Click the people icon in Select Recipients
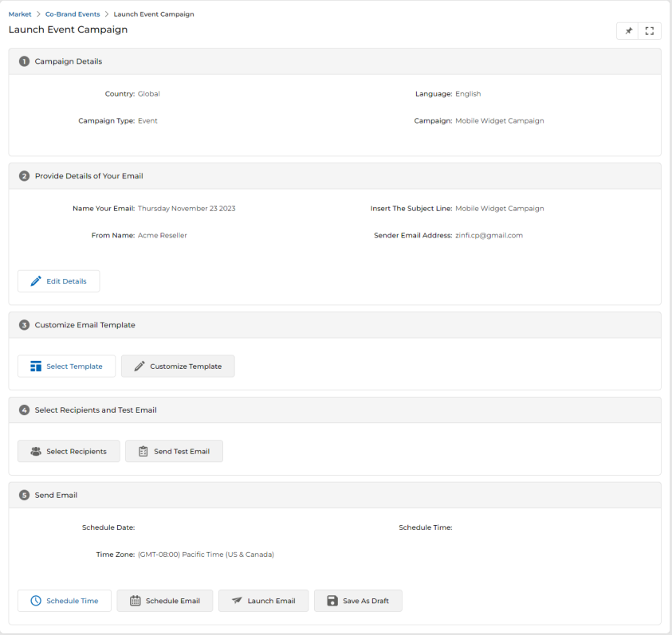Viewport: 672px width, 635px height. 36,451
